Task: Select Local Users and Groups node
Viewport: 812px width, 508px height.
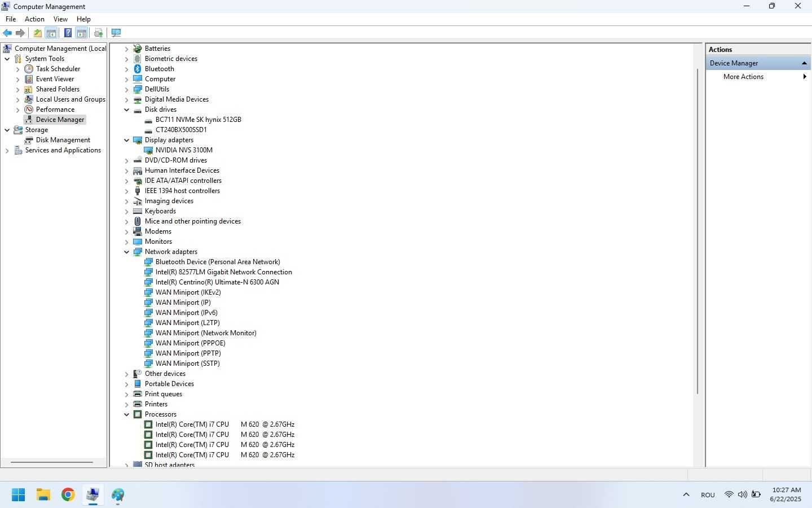Action: coord(70,99)
